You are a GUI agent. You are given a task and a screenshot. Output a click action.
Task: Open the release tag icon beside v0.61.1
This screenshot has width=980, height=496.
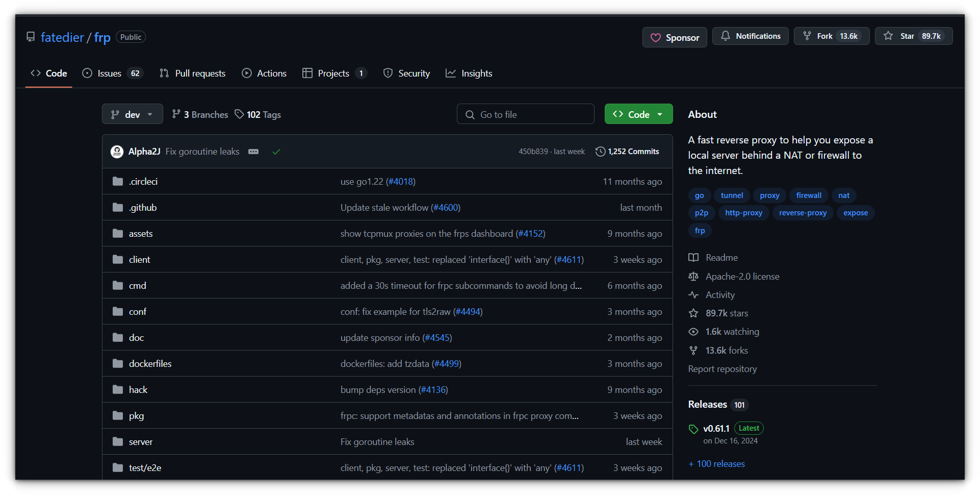pos(693,429)
